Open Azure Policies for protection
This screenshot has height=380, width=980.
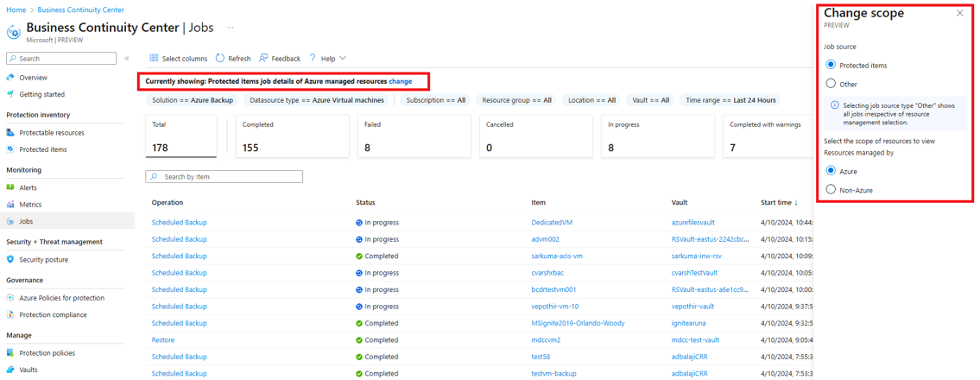62,298
